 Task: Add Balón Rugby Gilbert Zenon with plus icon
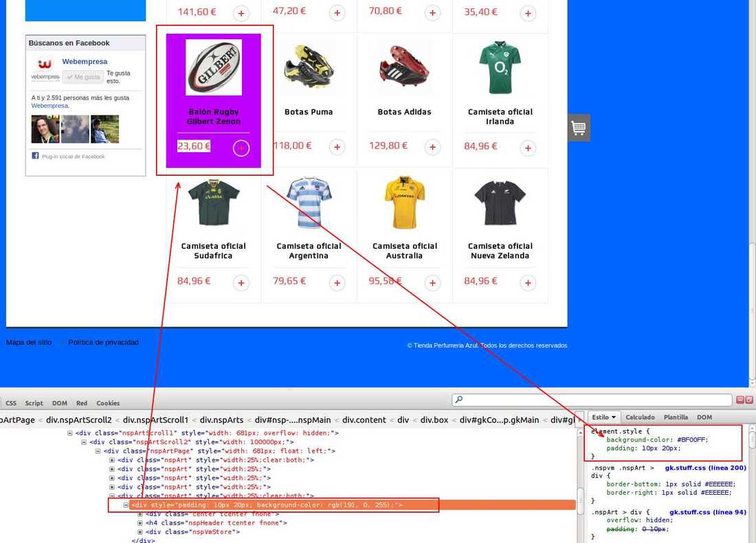coord(241,148)
